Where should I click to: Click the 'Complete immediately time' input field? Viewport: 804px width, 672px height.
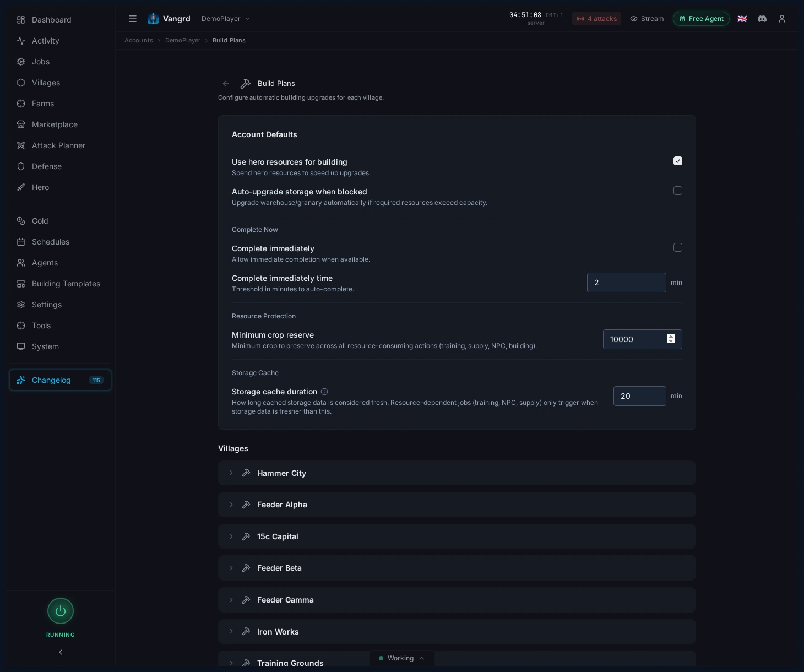point(627,283)
